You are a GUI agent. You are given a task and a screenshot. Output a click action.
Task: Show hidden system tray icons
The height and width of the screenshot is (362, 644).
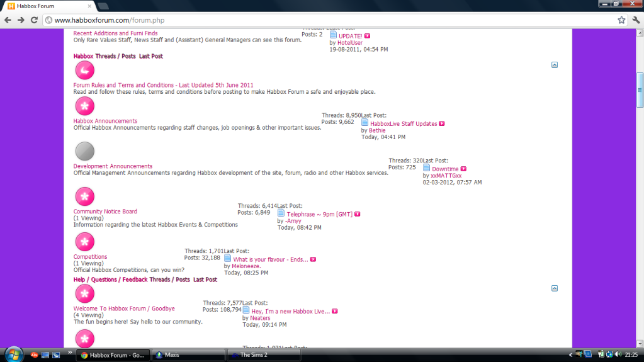tap(570, 355)
